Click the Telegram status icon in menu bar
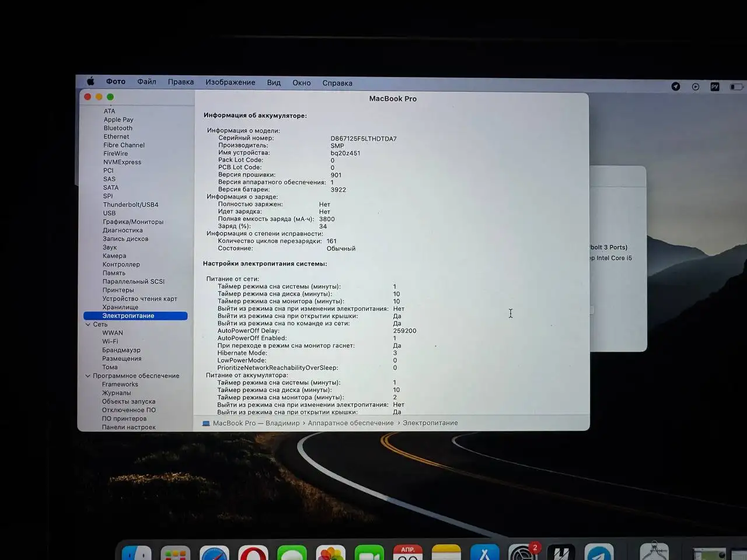The height and width of the screenshot is (560, 747). click(676, 86)
